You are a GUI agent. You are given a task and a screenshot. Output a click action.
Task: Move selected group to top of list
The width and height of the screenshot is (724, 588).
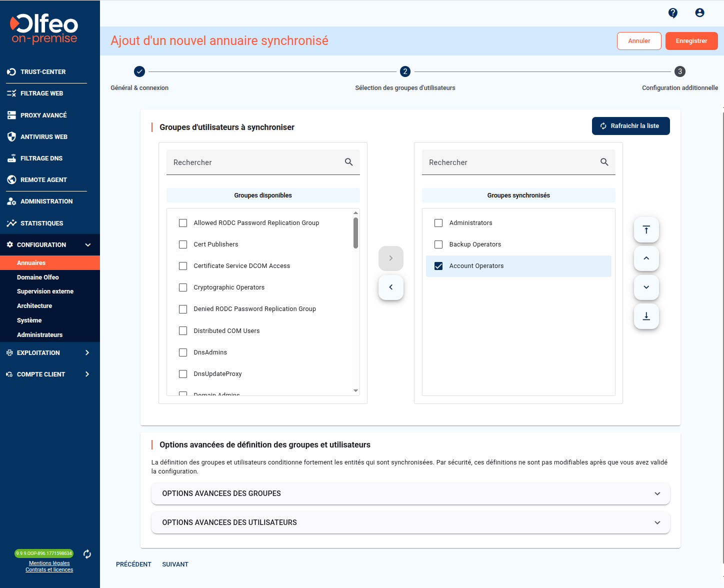coord(646,230)
